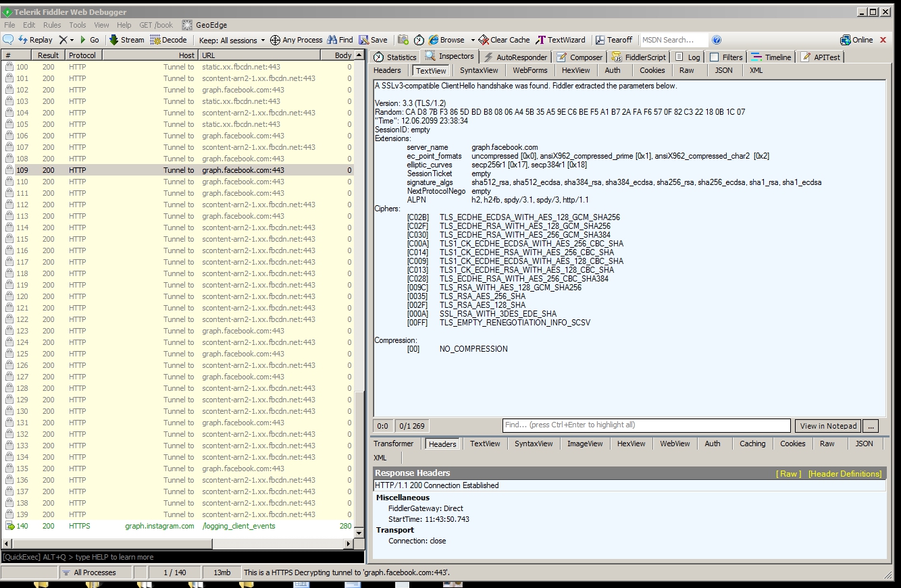Replay the selected session
Viewport: 901px width, 588px height.
[x=35, y=40]
